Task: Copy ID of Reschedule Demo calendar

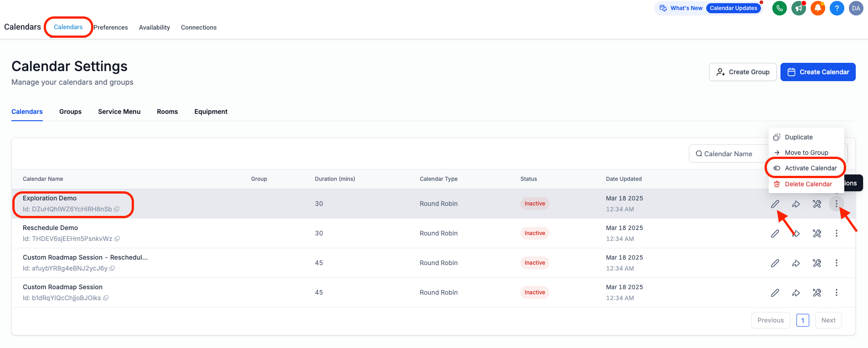Action: [117, 239]
